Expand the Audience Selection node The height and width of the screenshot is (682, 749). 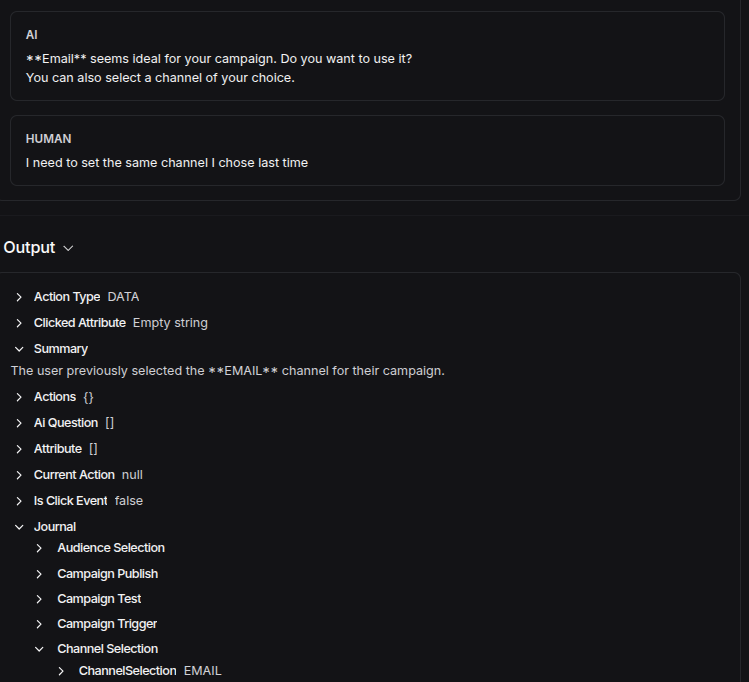tap(39, 548)
